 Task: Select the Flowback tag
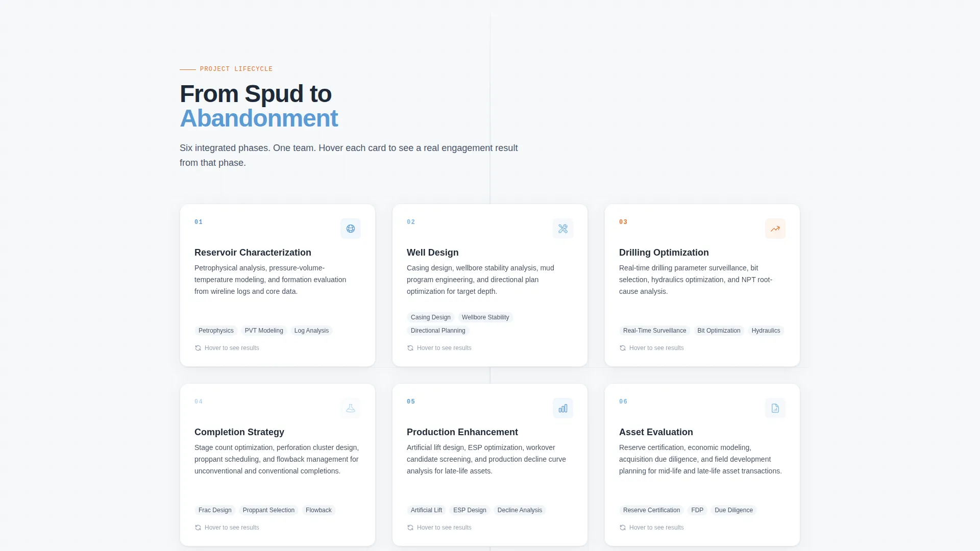click(x=318, y=510)
